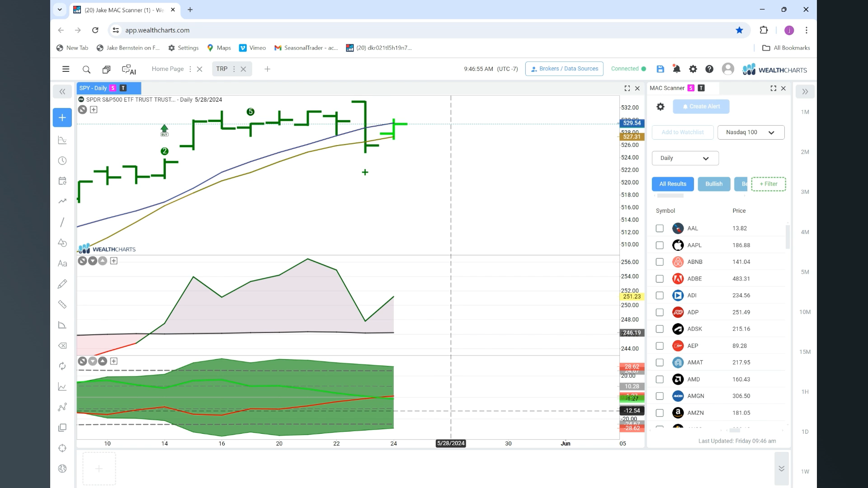
Task: Check the ADBE row checkbox
Action: coord(660,279)
